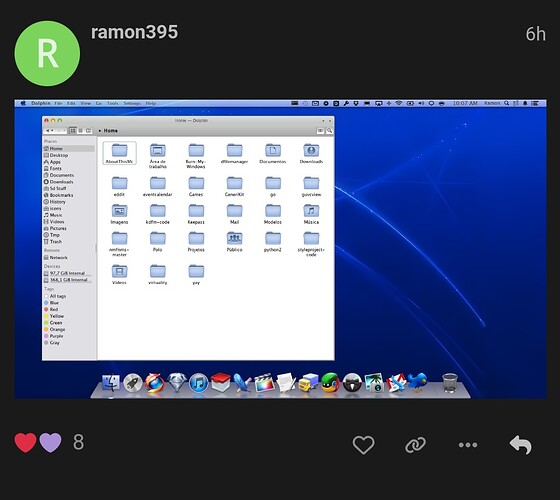Select the Imagens folder
Viewport: 560px width, 500px height.
119,214
